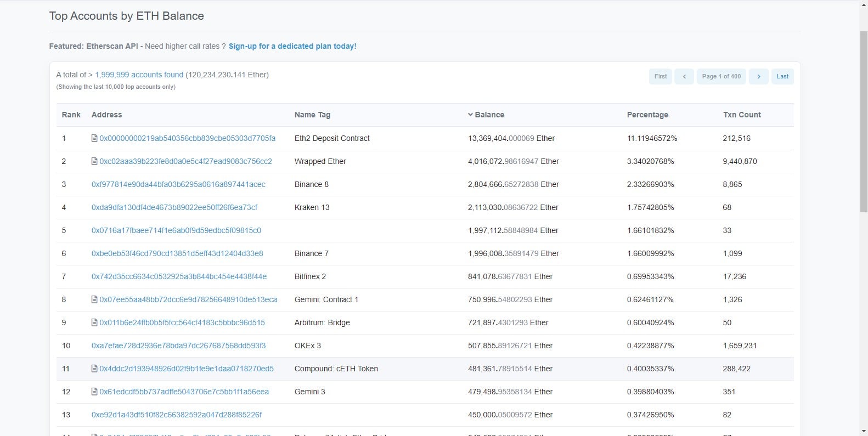Jump to the First page

(661, 76)
